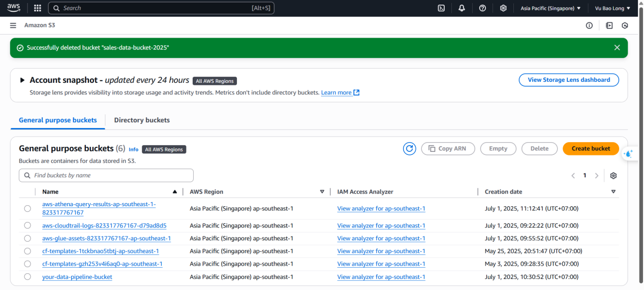
Task: View analyzer for your-data-pipeline-bucket row
Action: coord(381,277)
